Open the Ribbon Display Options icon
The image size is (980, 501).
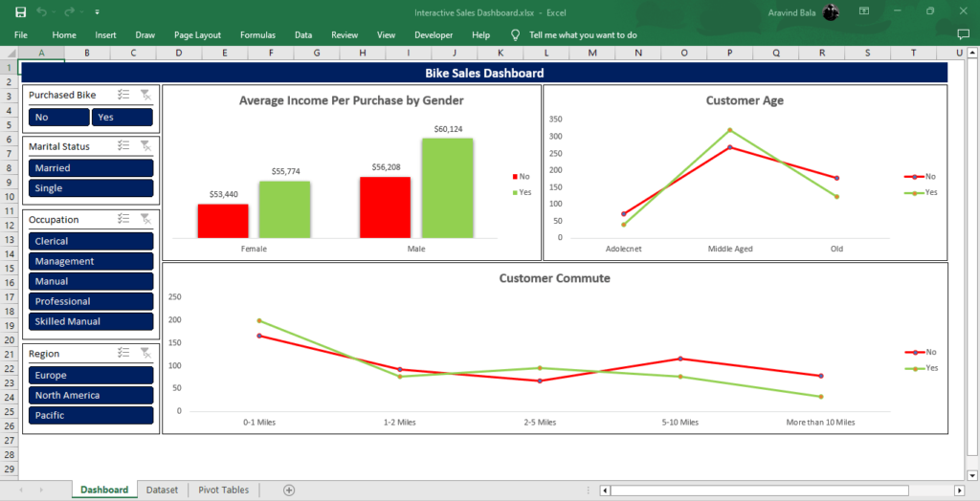click(x=864, y=11)
